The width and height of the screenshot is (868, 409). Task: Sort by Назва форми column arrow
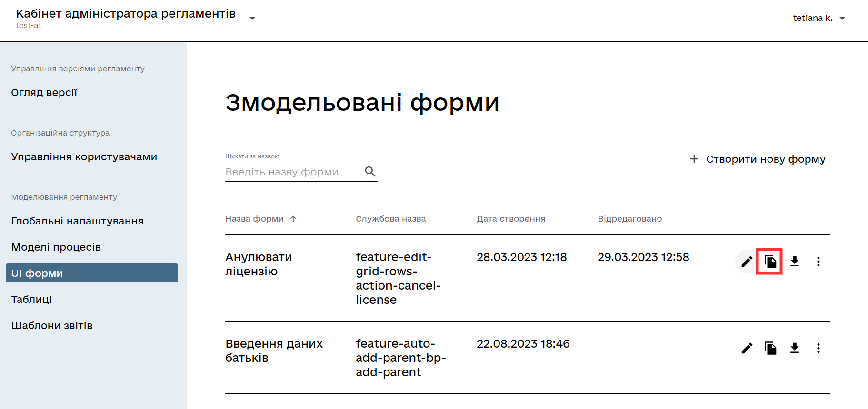293,219
